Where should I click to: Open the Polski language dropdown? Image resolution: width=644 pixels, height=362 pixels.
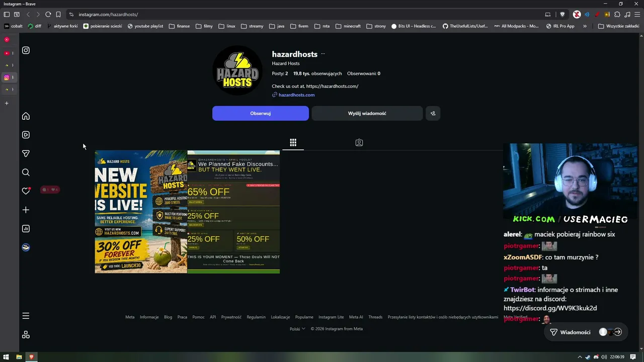[x=297, y=329]
